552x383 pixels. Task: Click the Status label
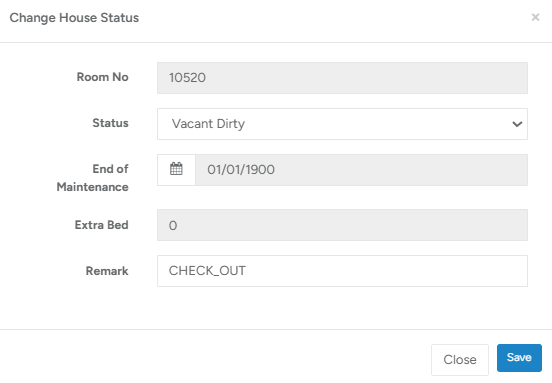pyautogui.click(x=110, y=123)
